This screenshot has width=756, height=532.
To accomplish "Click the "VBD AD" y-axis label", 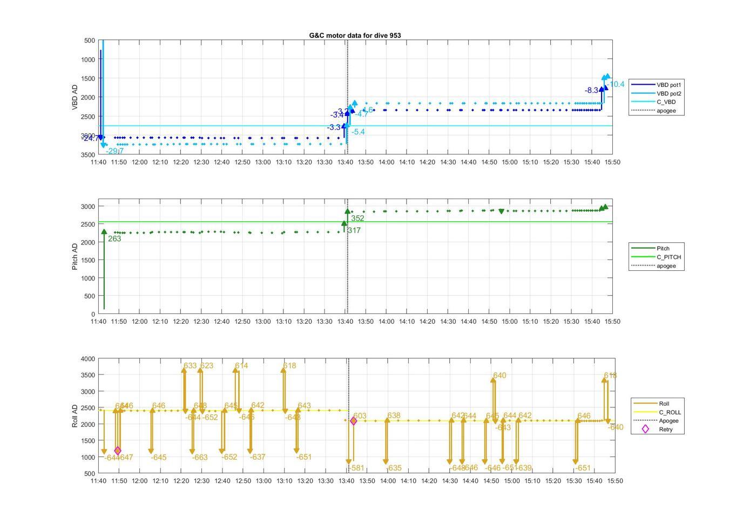I will [75, 97].
